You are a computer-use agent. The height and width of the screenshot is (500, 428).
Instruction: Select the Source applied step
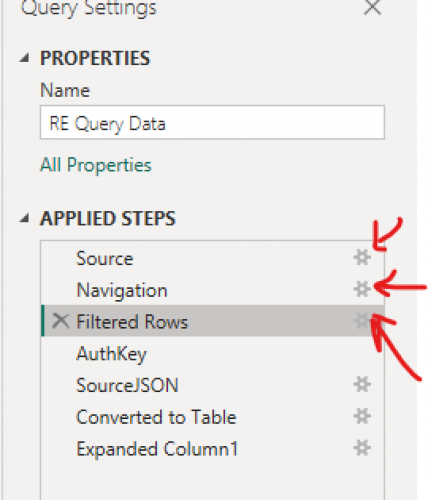pos(212,258)
